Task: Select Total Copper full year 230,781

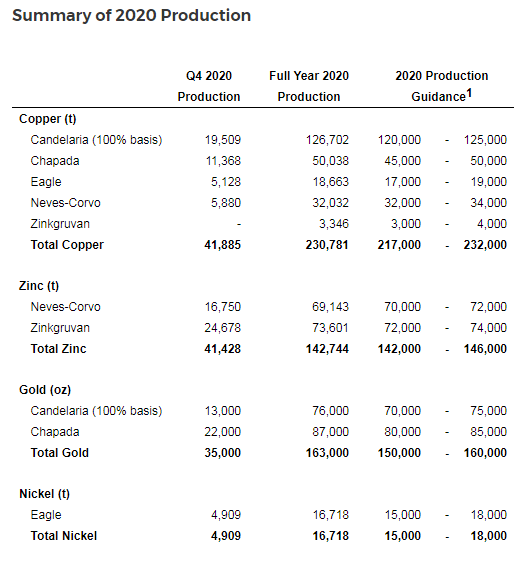Action: pos(327,245)
